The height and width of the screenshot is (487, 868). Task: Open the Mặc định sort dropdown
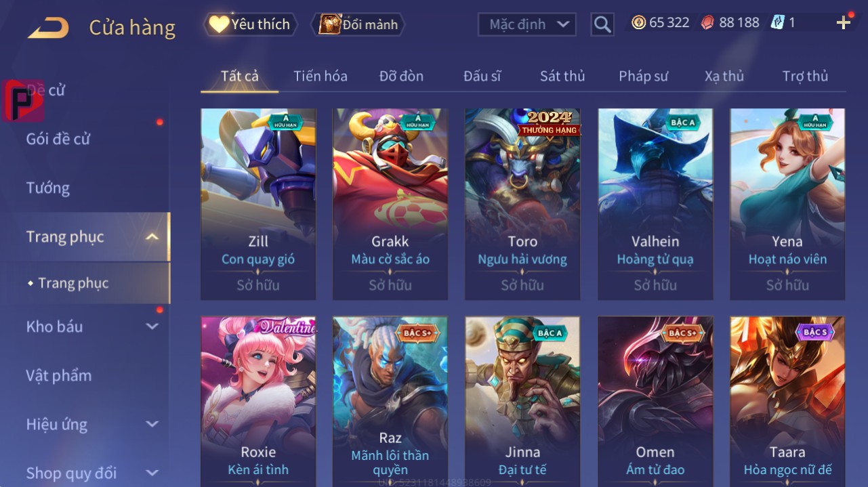pyautogui.click(x=527, y=25)
